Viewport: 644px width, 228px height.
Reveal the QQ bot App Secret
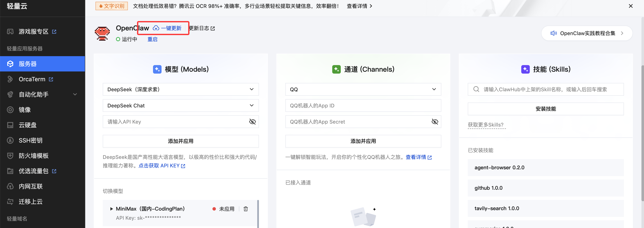[x=435, y=122]
